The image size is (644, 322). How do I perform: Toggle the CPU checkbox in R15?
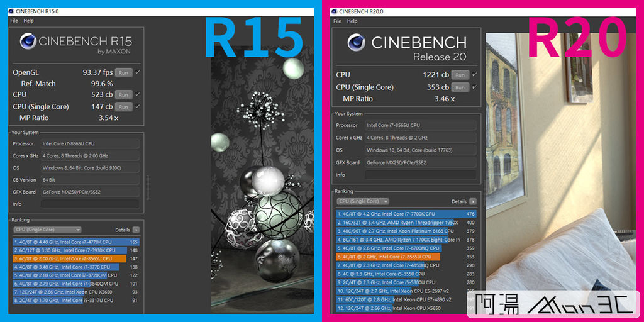(x=138, y=94)
